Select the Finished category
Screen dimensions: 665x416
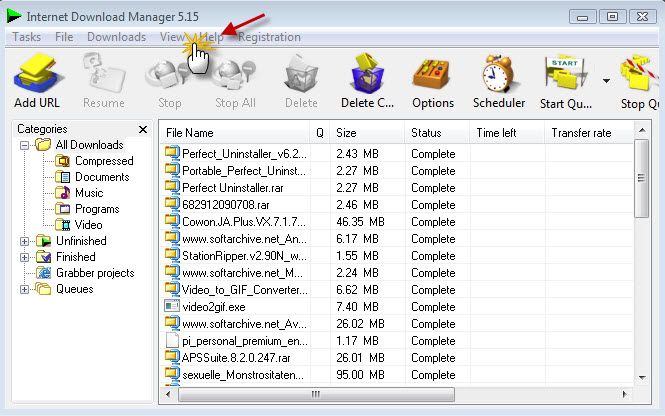[75, 257]
